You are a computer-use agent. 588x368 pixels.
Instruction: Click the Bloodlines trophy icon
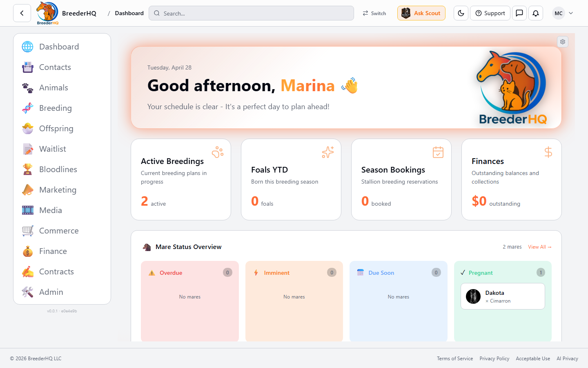click(x=28, y=169)
